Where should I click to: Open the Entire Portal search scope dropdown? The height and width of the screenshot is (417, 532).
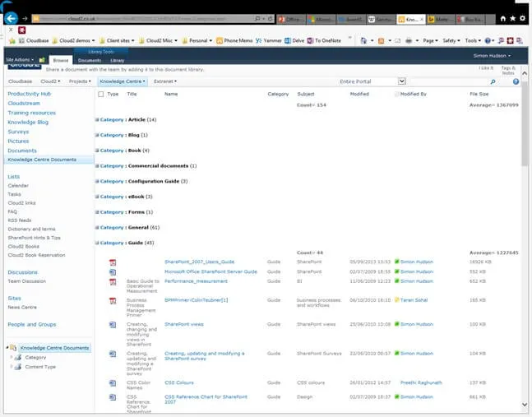(402, 81)
